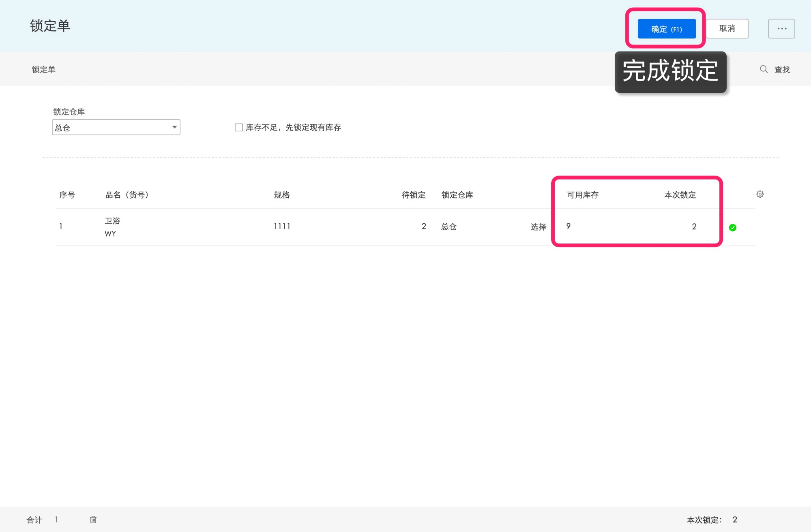Click the search magnifier icon
Image resolution: width=811 pixels, height=532 pixels.
(x=764, y=69)
